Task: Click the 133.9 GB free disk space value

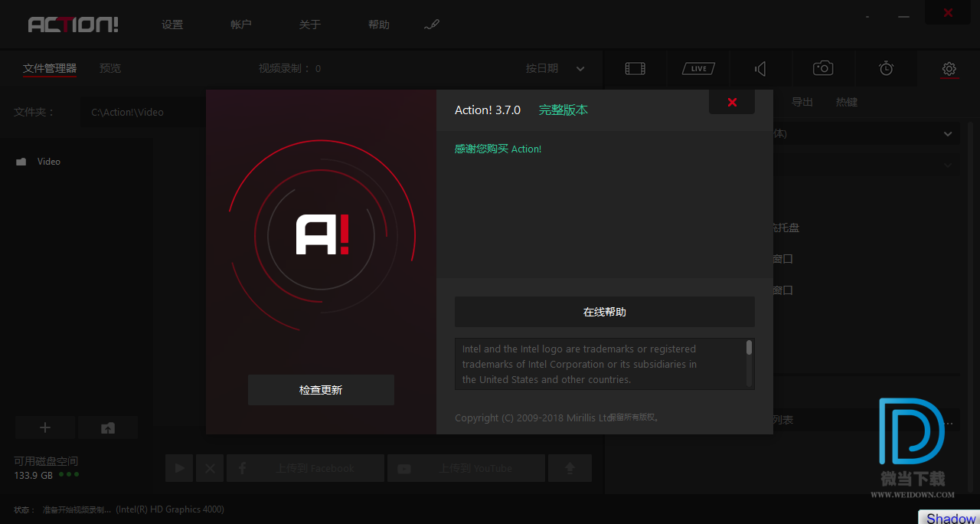Action: click(34, 475)
